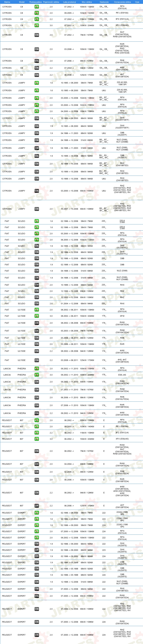Screen dimensions: 143x644
Task: Select the XFW engine code cell for Fiat Ulysse
Action: [x=122, y=316]
